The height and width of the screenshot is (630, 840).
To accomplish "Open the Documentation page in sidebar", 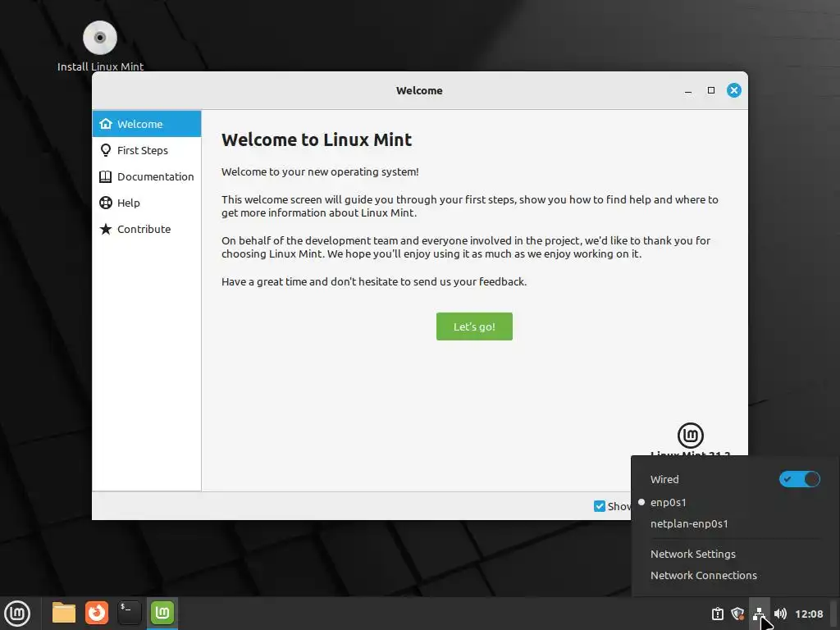I will click(147, 176).
